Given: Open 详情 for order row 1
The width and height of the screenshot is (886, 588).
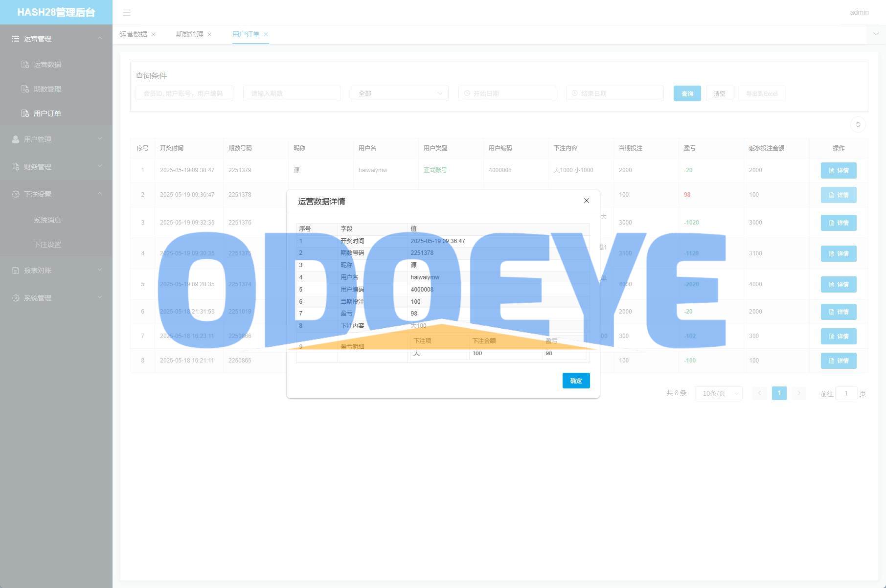Looking at the screenshot, I should pyautogui.click(x=839, y=170).
